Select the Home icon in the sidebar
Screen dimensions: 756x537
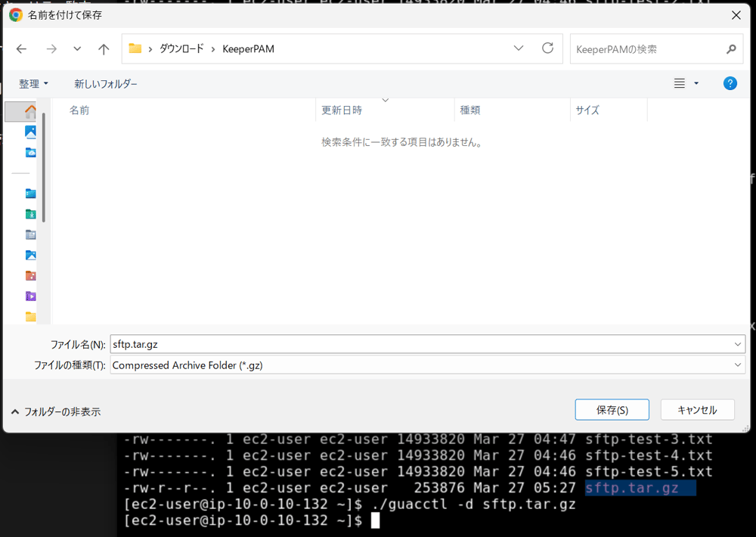pos(30,111)
